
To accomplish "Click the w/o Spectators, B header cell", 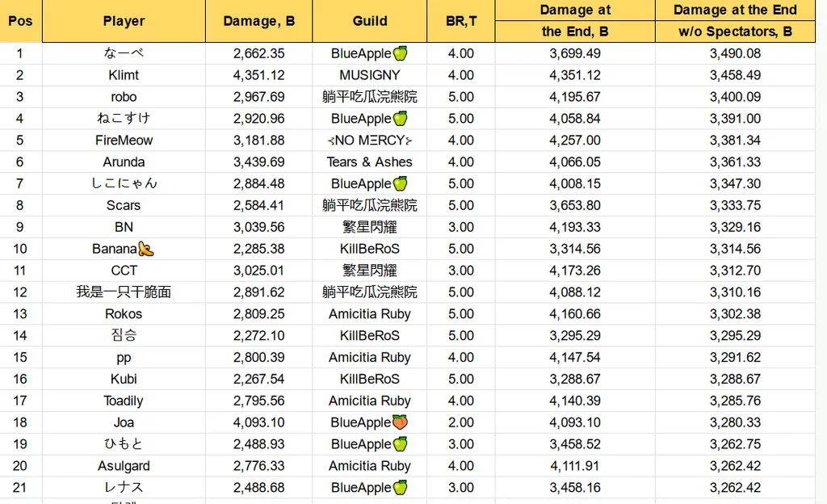I will (735, 31).
